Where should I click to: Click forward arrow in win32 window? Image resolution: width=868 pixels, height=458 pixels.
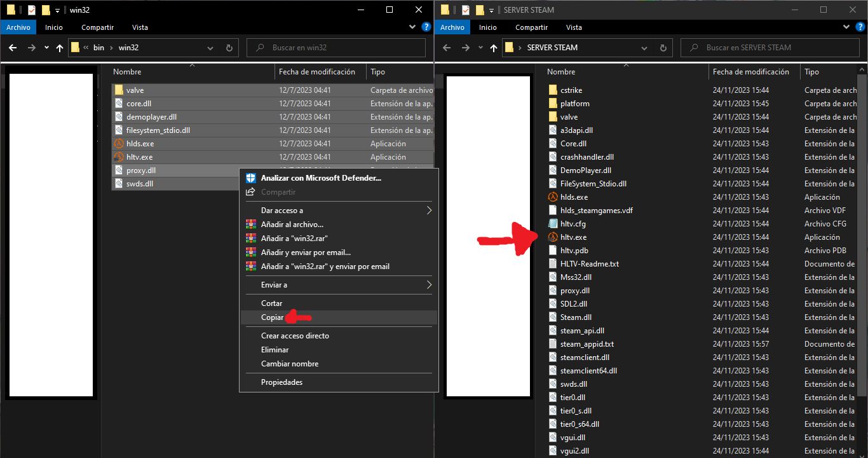tap(31, 48)
